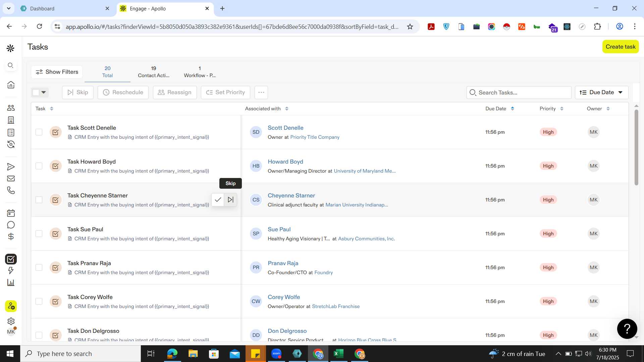The height and width of the screenshot is (362, 644).
Task: Open People icon in sidebar
Action: coord(11,108)
